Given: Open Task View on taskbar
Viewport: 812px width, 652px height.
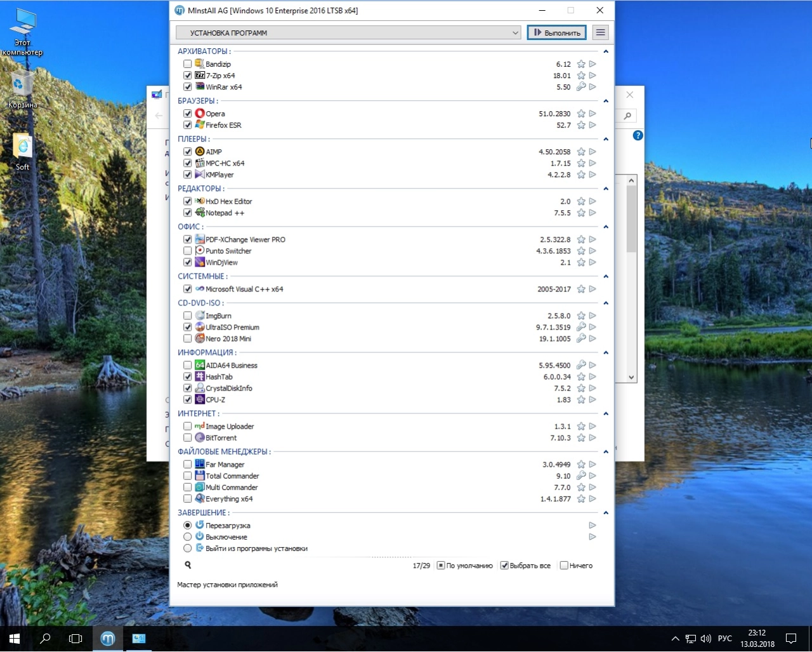Looking at the screenshot, I should (x=75, y=639).
